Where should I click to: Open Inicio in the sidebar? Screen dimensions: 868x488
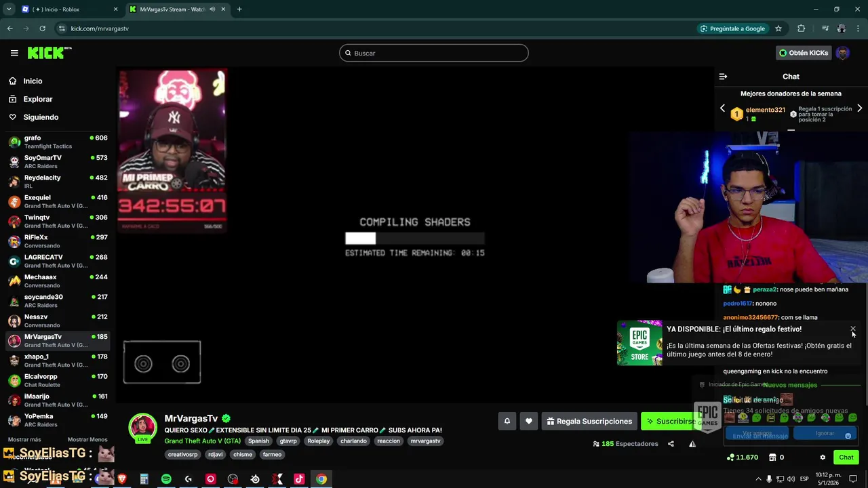click(x=33, y=81)
